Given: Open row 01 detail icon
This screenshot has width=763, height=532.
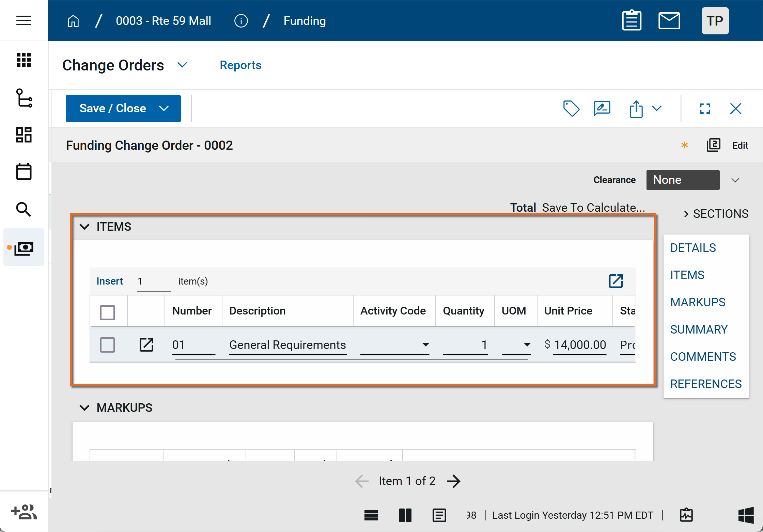Looking at the screenshot, I should [146, 344].
